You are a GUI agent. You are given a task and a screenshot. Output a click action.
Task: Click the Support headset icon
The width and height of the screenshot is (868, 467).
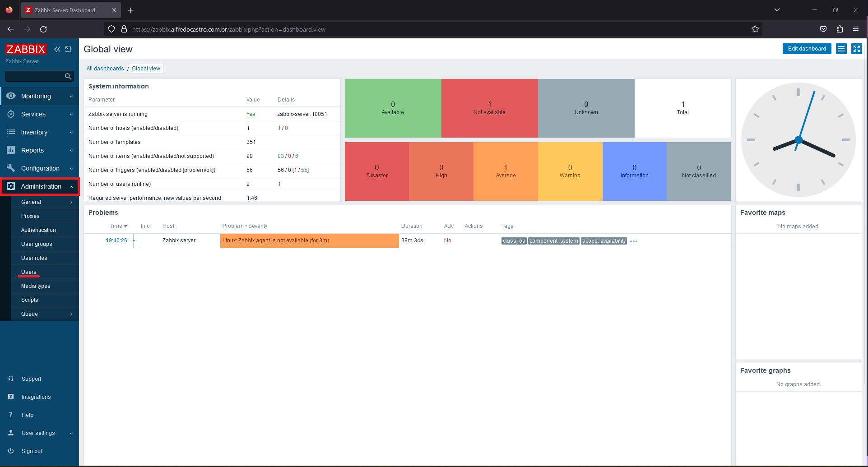pos(11,379)
